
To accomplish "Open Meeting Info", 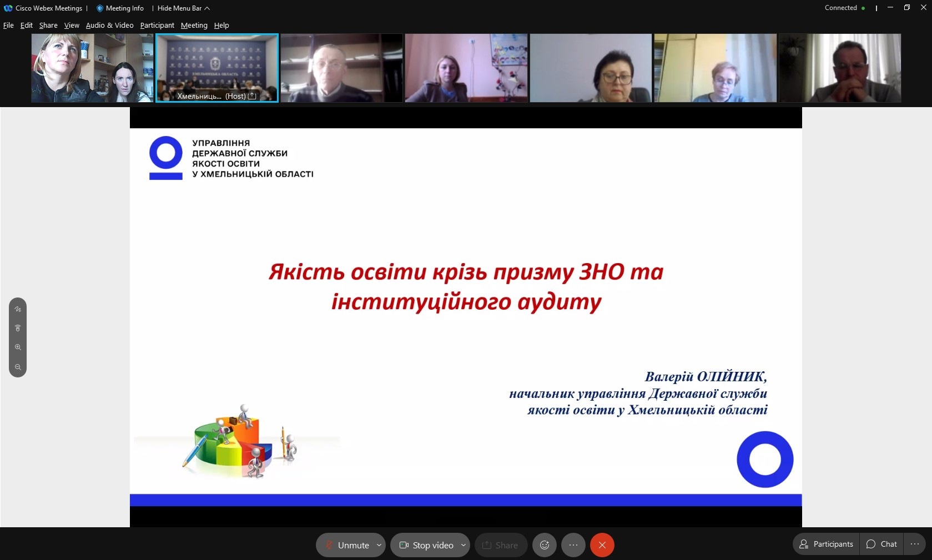I will pos(120,8).
